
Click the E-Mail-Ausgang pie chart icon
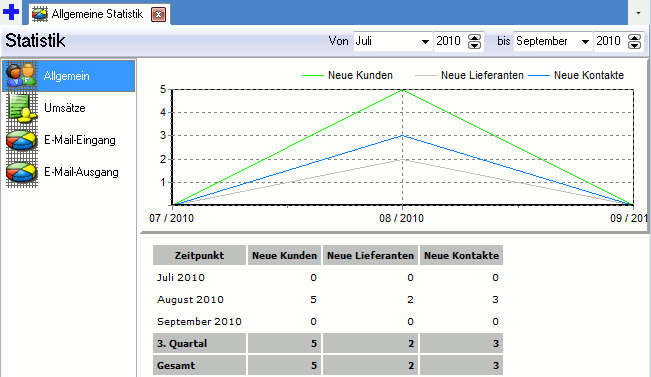22,172
